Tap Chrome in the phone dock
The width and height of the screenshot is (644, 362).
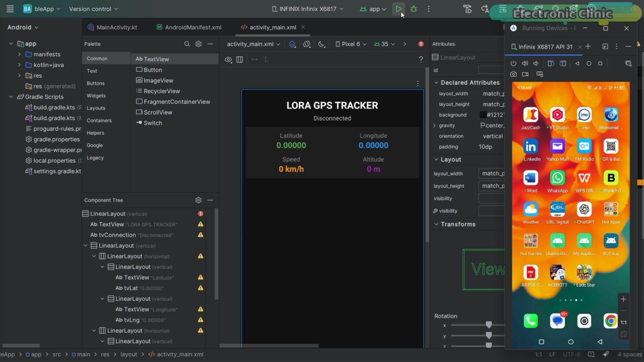[610, 321]
